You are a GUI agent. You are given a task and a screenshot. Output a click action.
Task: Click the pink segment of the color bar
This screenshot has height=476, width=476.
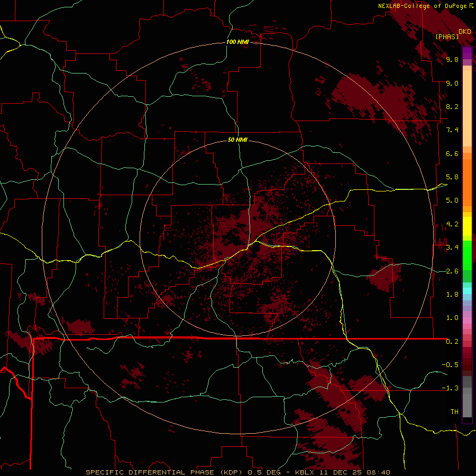(x=467, y=321)
